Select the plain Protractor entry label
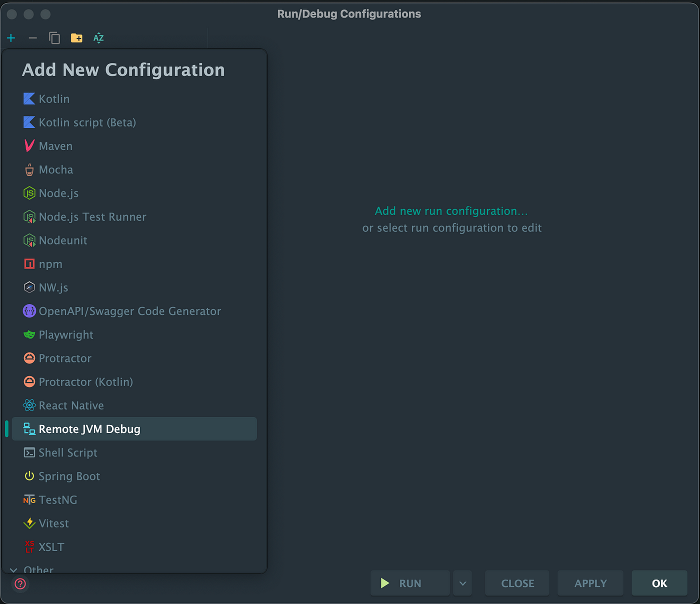This screenshot has height=604, width=700. point(65,358)
